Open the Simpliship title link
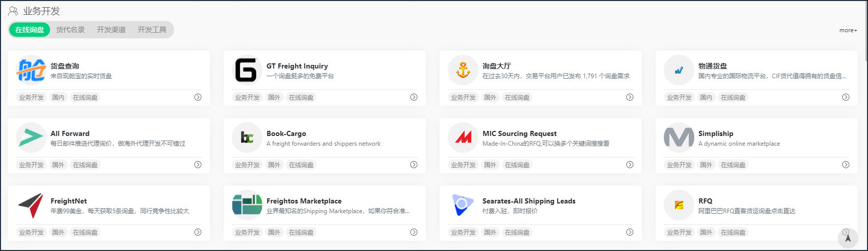868x251 pixels. point(716,133)
